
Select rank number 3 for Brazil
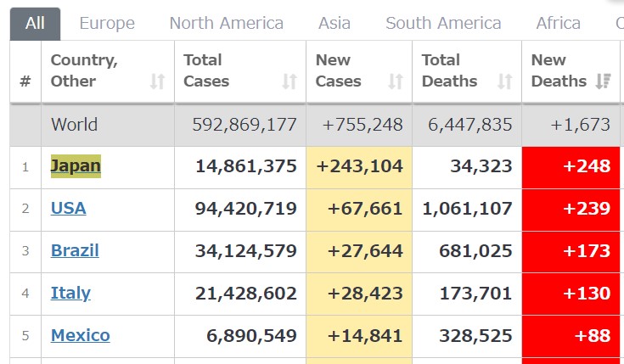pyautogui.click(x=25, y=251)
